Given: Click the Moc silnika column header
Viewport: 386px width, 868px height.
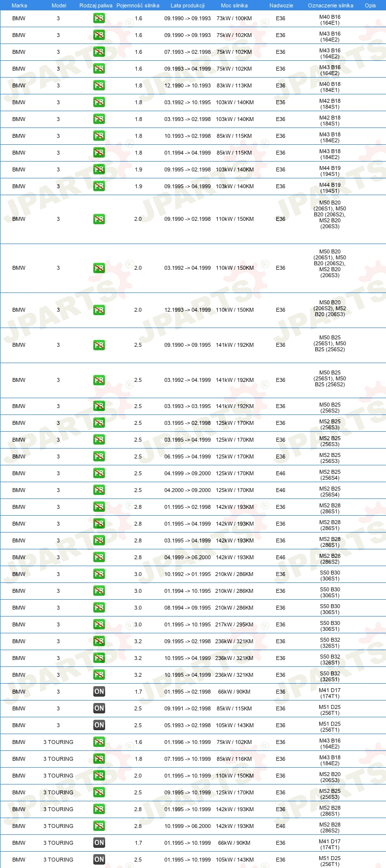Looking at the screenshot, I should point(234,5).
